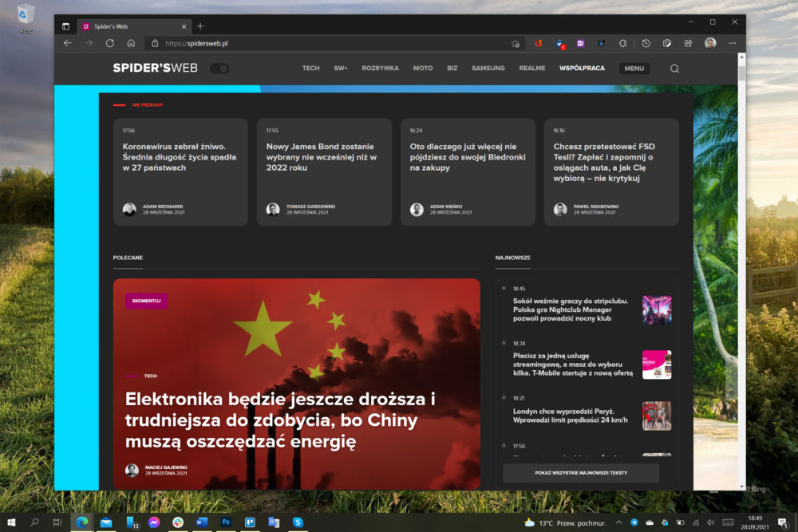Click author Tomasz Gardziński's name
The image size is (798, 532).
[x=310, y=207]
